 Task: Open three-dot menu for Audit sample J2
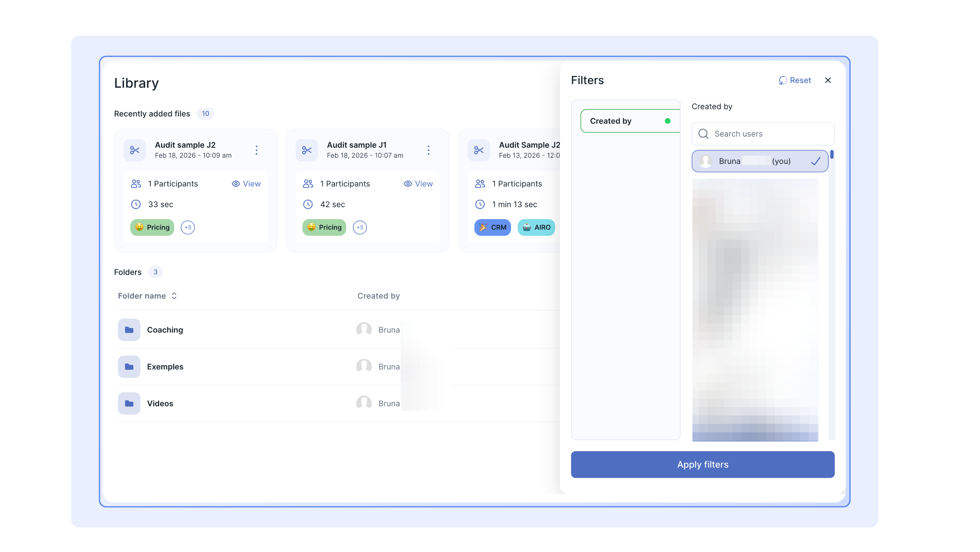click(256, 150)
